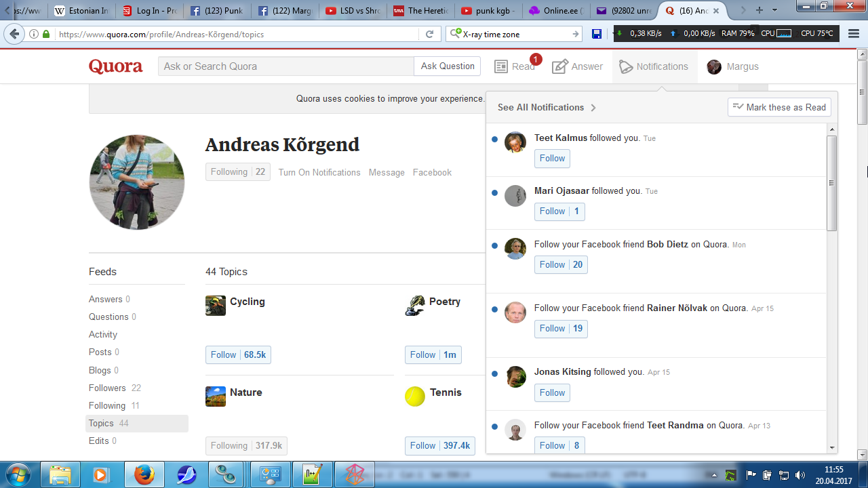The image size is (868, 488).
Task: Focus the Ask or Search Quora field
Action: point(286,66)
